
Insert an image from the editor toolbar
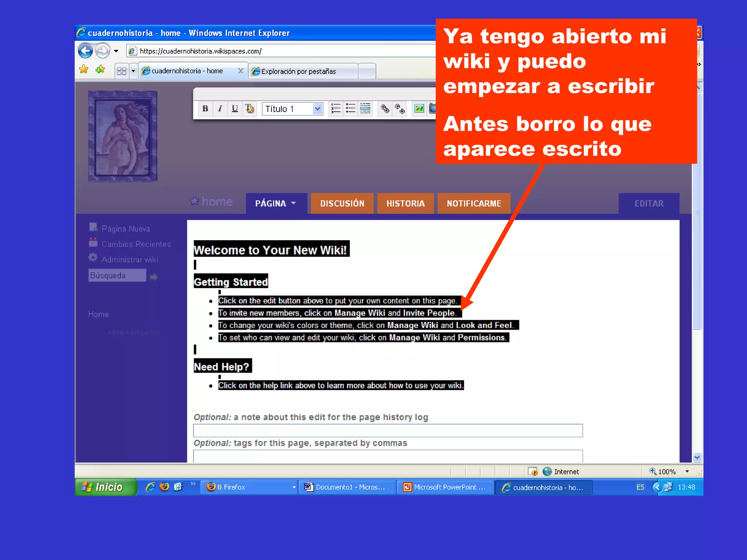tap(419, 109)
